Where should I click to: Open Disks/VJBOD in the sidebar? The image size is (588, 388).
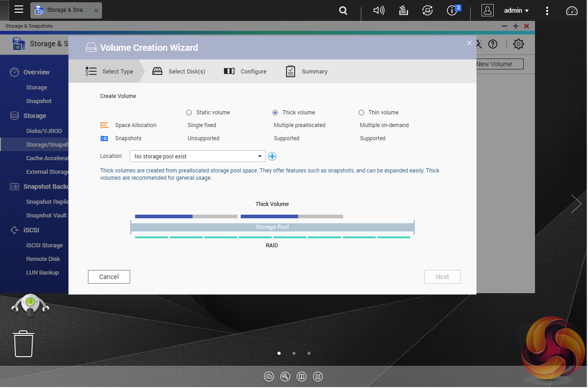coord(44,131)
